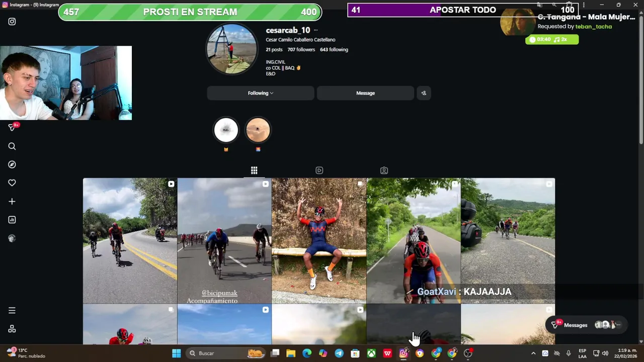Open the @bicipumak Acompañamiento reel

coord(224,241)
